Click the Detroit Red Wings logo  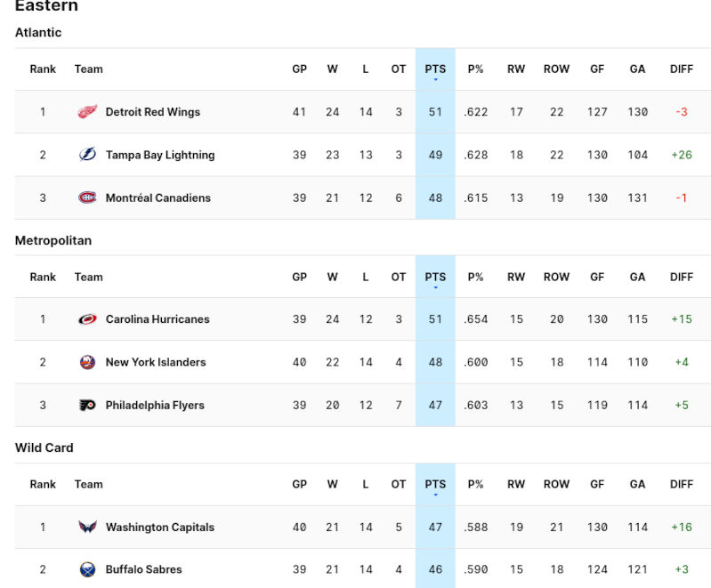pos(86,112)
